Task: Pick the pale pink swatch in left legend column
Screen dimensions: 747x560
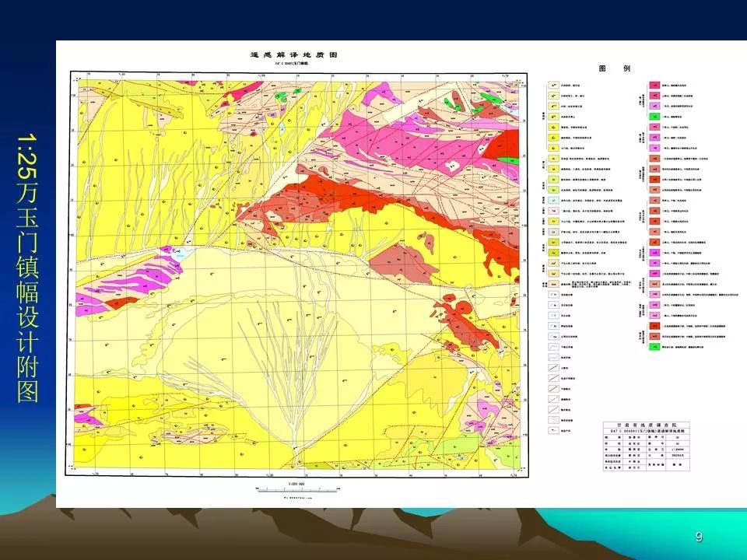Action: 553,211
